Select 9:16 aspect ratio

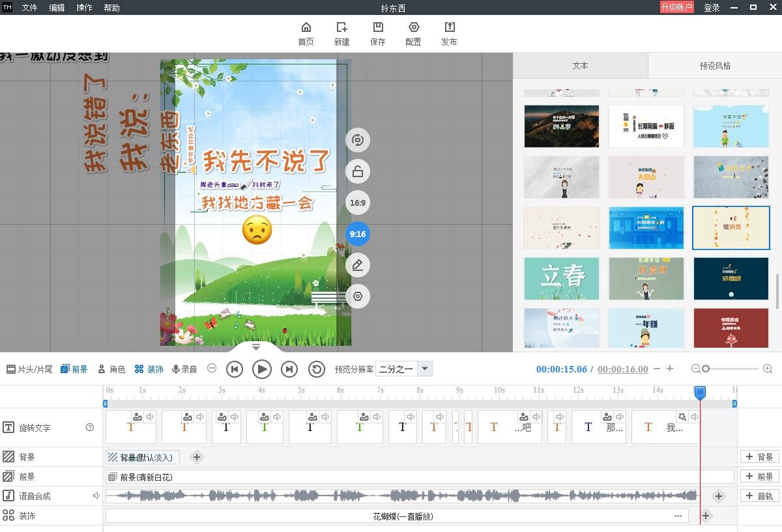(358, 234)
